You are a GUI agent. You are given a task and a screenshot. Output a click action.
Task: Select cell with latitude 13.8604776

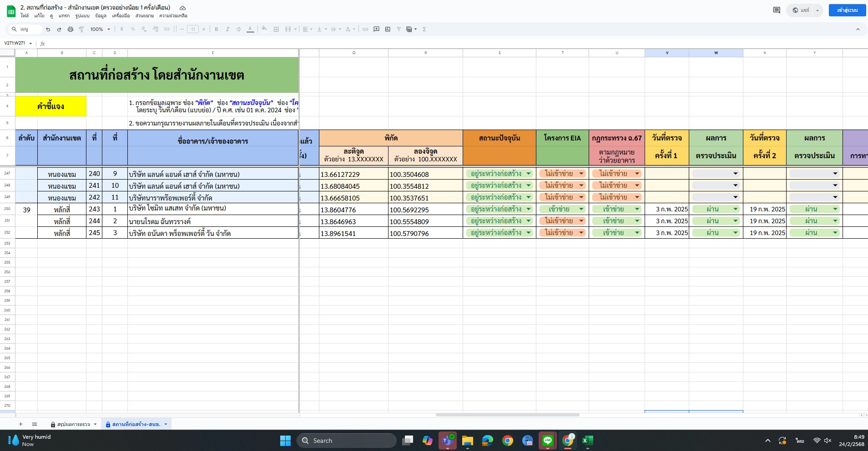point(353,209)
